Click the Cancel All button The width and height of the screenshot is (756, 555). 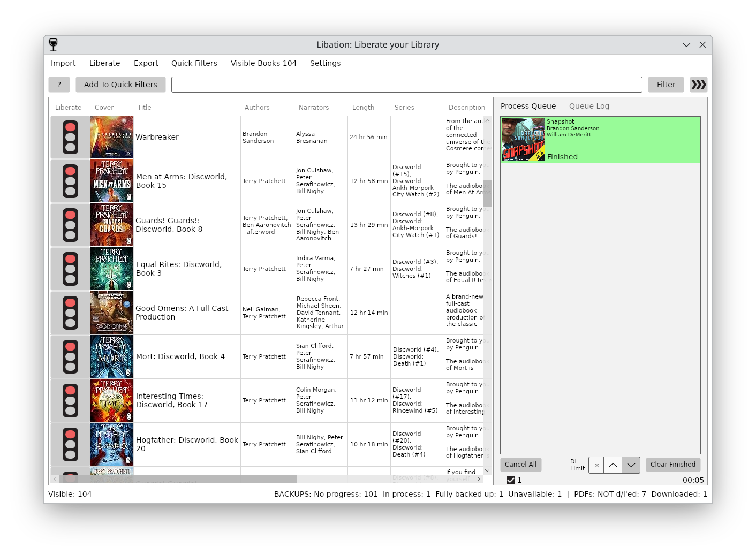(520, 465)
